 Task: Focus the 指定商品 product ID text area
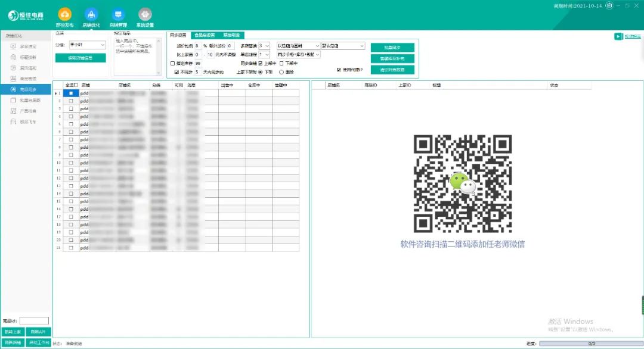click(x=135, y=57)
